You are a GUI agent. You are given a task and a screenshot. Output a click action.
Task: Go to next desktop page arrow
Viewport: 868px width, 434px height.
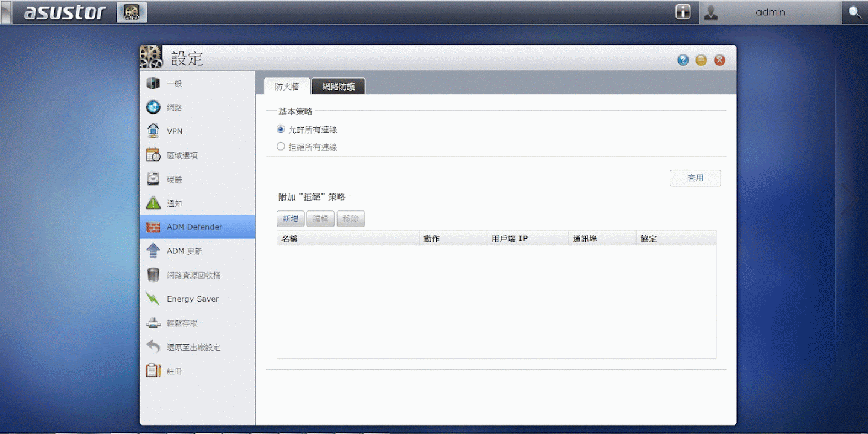(850, 199)
